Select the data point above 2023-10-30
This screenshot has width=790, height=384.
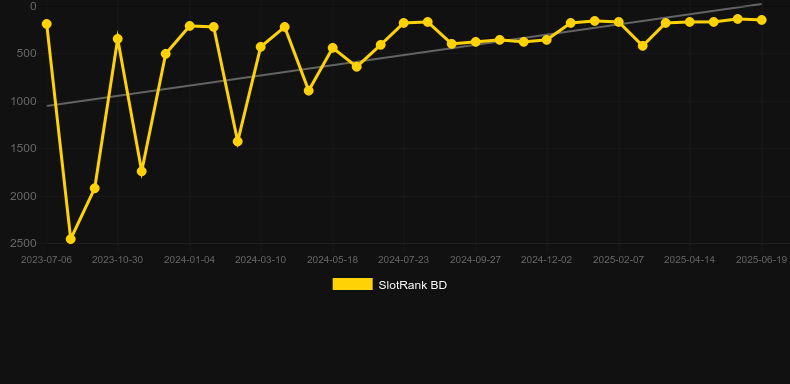click(118, 39)
